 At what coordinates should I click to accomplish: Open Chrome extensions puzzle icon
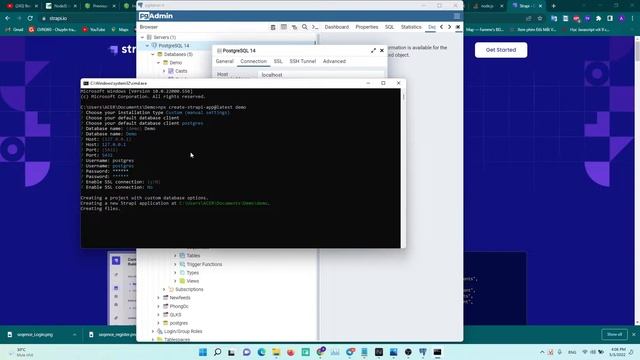(x=598, y=18)
